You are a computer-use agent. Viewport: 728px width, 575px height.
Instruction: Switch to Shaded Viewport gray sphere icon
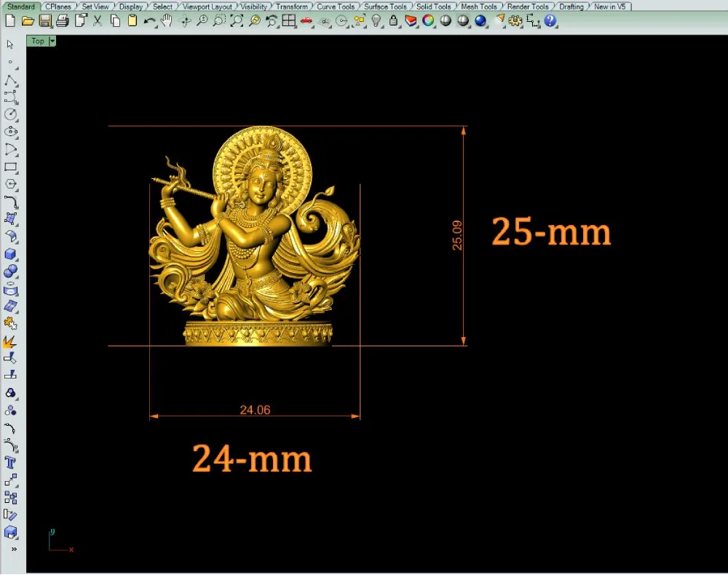click(x=446, y=21)
